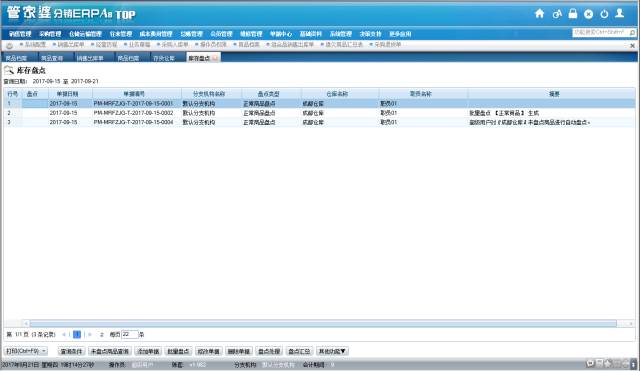Open the 采购管理 menu

50,34
